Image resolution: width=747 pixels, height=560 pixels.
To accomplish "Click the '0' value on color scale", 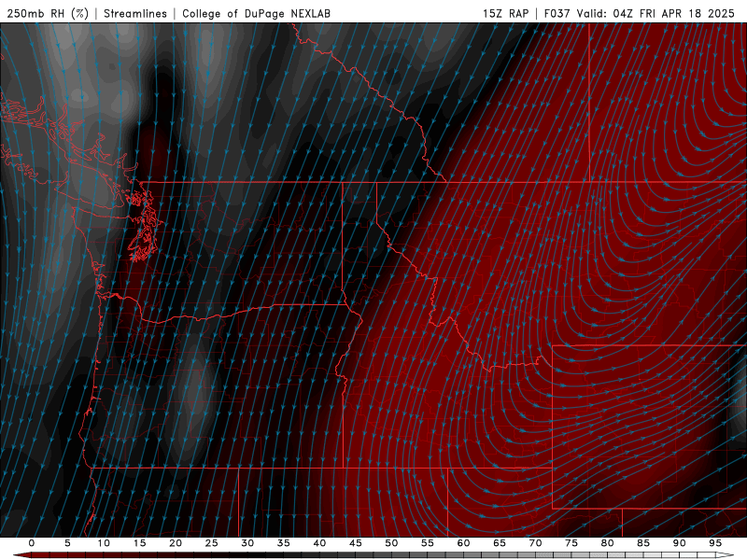I will (32, 543).
